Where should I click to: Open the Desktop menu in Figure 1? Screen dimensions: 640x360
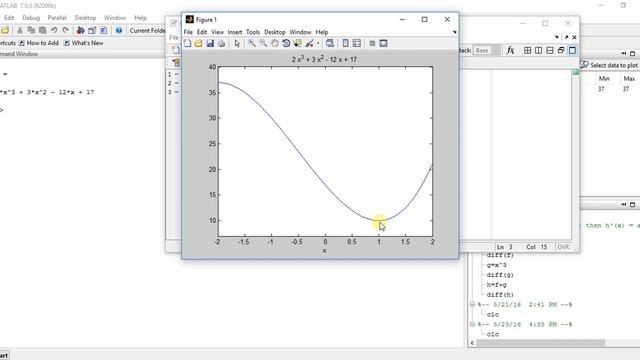275,32
